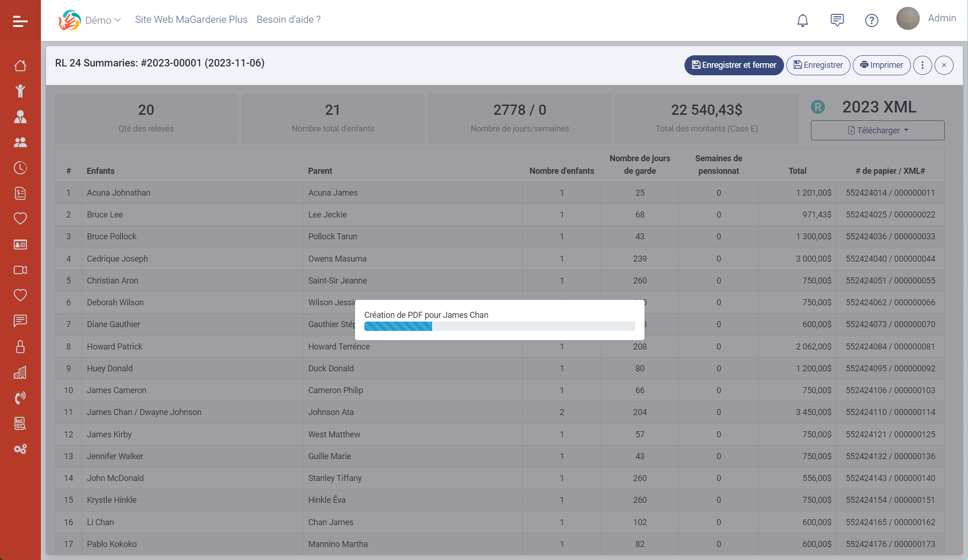This screenshot has height=560, width=968.
Task: Click the phone call sidebar icon
Action: (x=20, y=398)
